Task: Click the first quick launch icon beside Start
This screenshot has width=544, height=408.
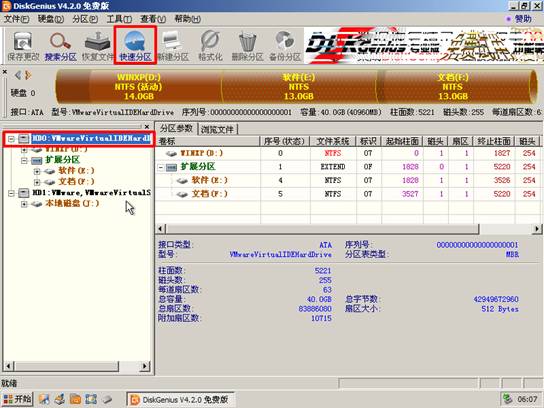Action: tap(44, 399)
